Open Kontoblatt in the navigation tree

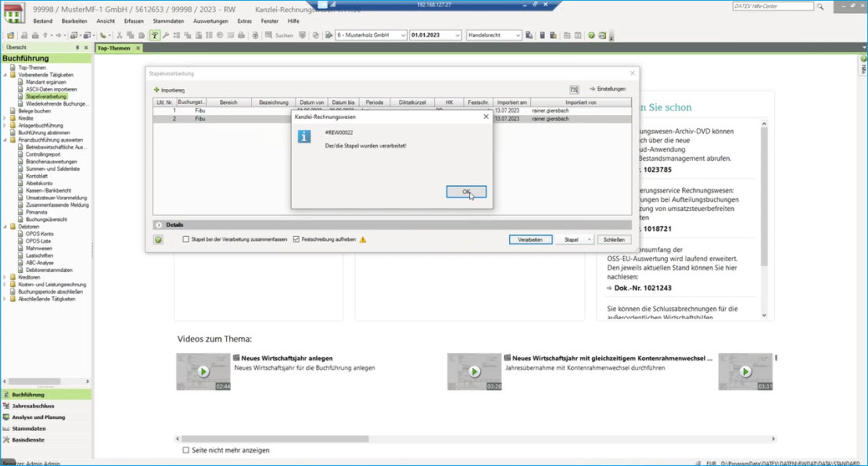pos(37,176)
